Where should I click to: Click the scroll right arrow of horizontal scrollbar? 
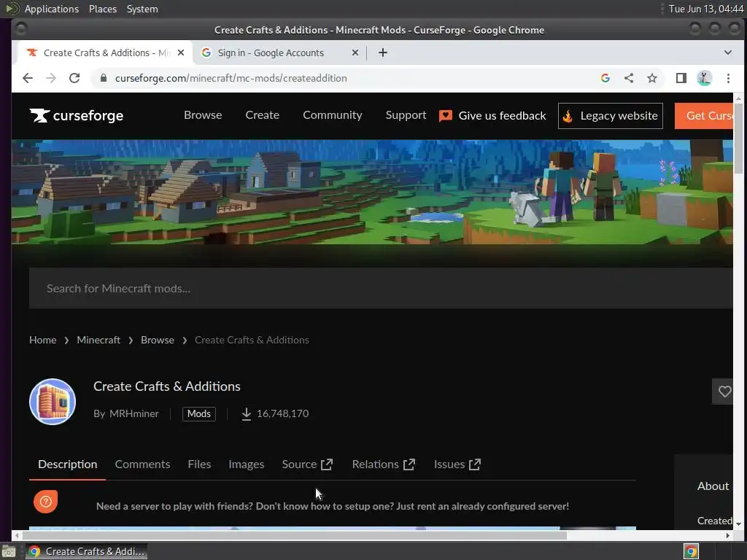coord(727,535)
